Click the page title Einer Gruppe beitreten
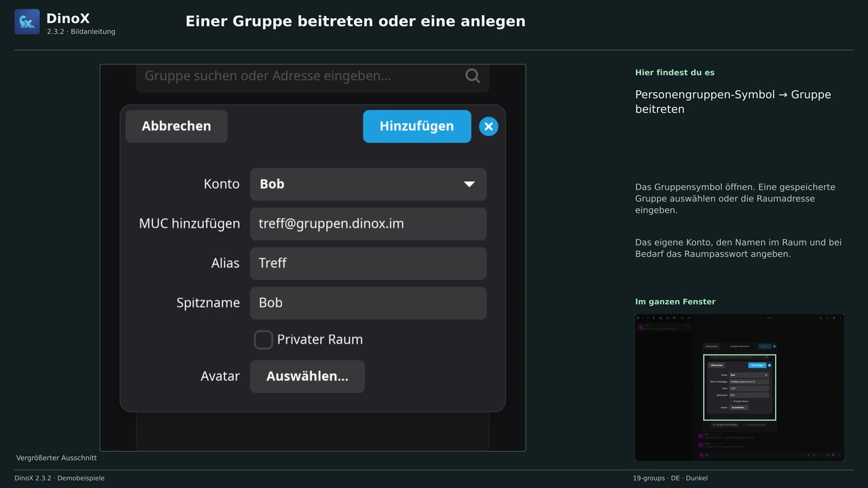 (x=355, y=21)
